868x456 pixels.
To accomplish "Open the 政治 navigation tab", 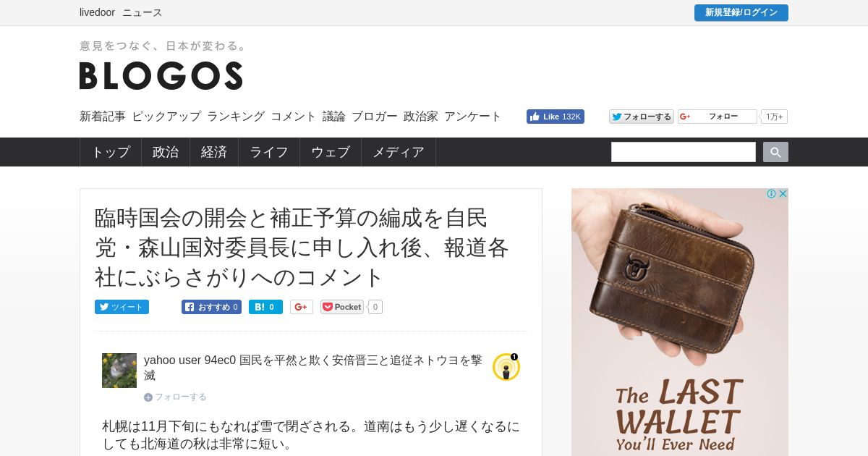I will tap(166, 152).
